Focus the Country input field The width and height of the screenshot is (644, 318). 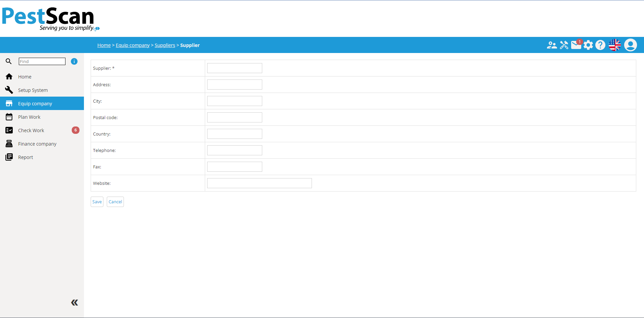(x=235, y=134)
